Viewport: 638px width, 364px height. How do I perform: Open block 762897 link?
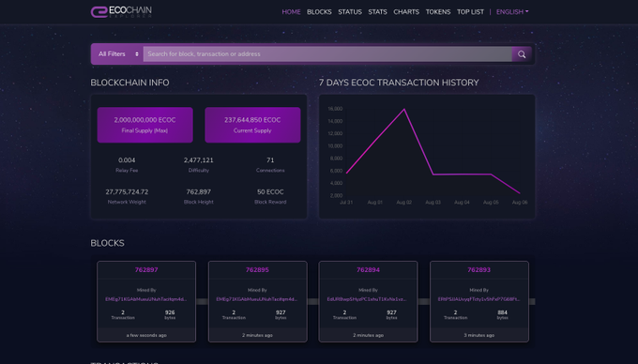(146, 269)
